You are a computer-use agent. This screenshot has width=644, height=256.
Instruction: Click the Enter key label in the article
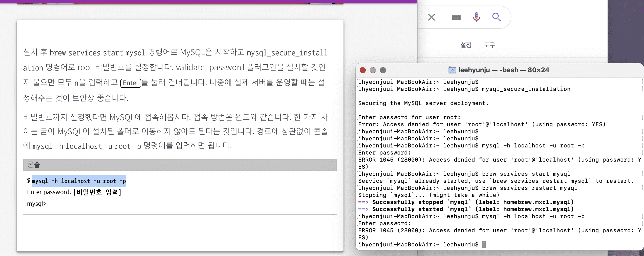pos(131,83)
